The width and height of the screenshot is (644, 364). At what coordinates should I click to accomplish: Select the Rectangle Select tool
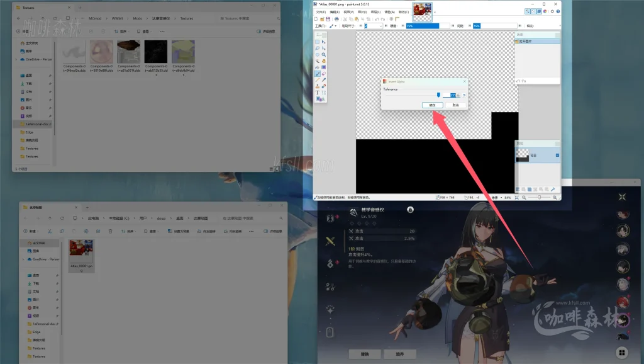pyautogui.click(x=318, y=42)
